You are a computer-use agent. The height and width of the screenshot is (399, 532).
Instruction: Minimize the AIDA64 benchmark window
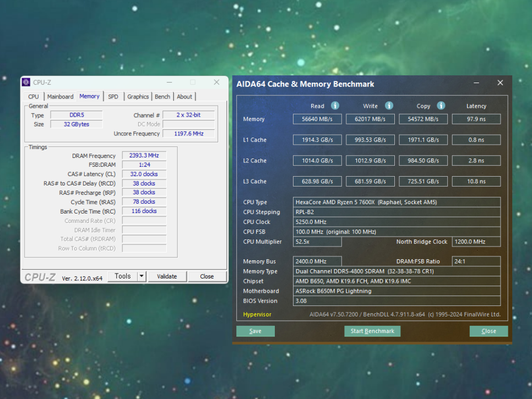tap(476, 83)
